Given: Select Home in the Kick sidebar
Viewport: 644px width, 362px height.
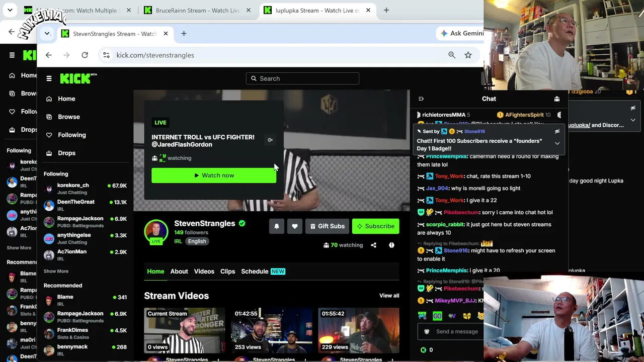Looking at the screenshot, I should (66, 99).
